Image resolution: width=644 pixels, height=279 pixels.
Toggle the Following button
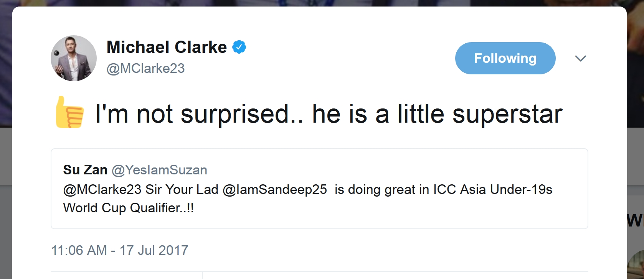pyautogui.click(x=505, y=58)
